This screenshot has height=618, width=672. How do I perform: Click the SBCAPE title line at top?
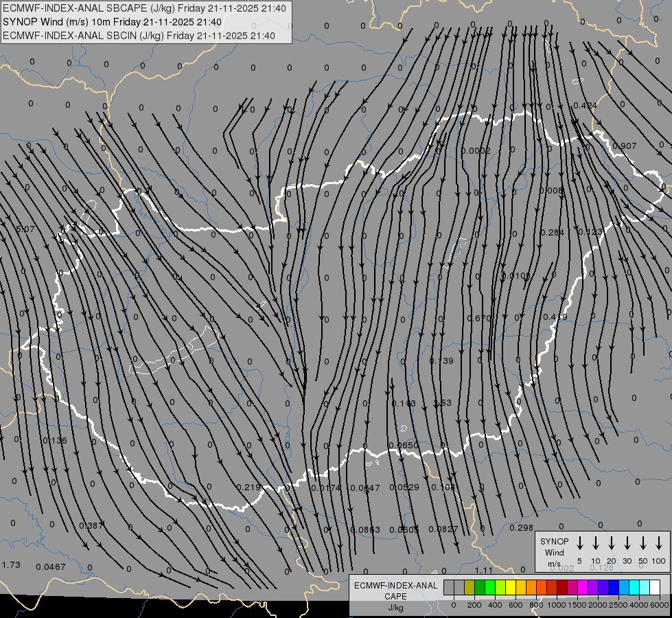[144, 8]
